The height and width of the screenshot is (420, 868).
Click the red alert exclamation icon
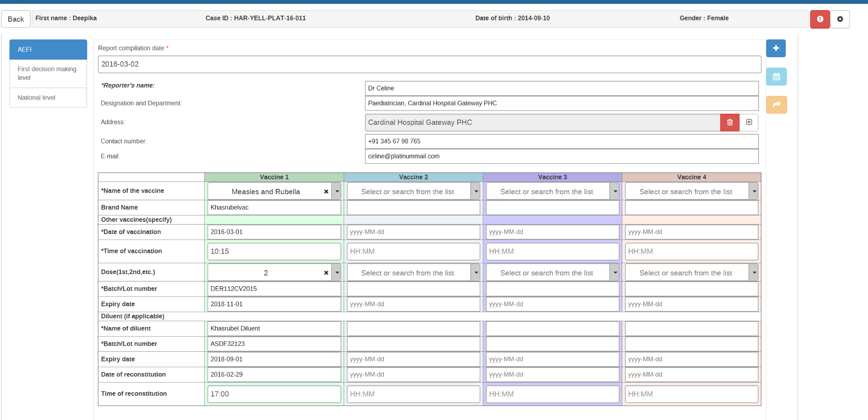click(820, 19)
